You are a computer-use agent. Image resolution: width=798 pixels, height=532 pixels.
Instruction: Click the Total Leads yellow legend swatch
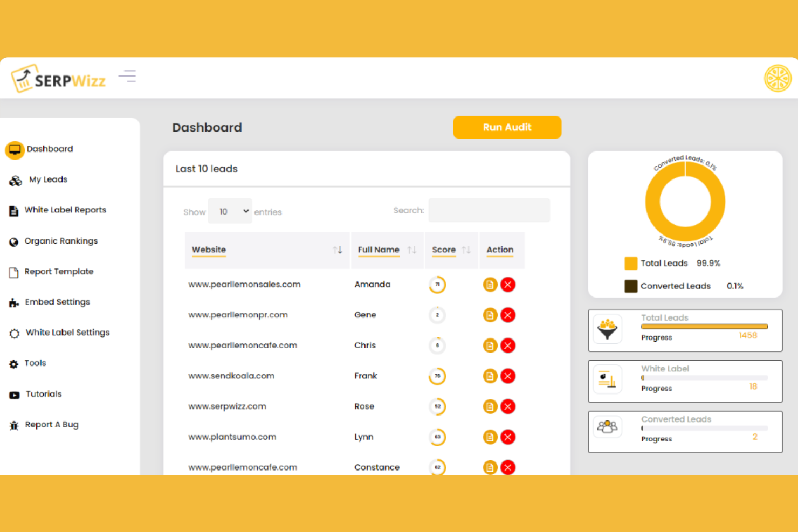pos(631,264)
